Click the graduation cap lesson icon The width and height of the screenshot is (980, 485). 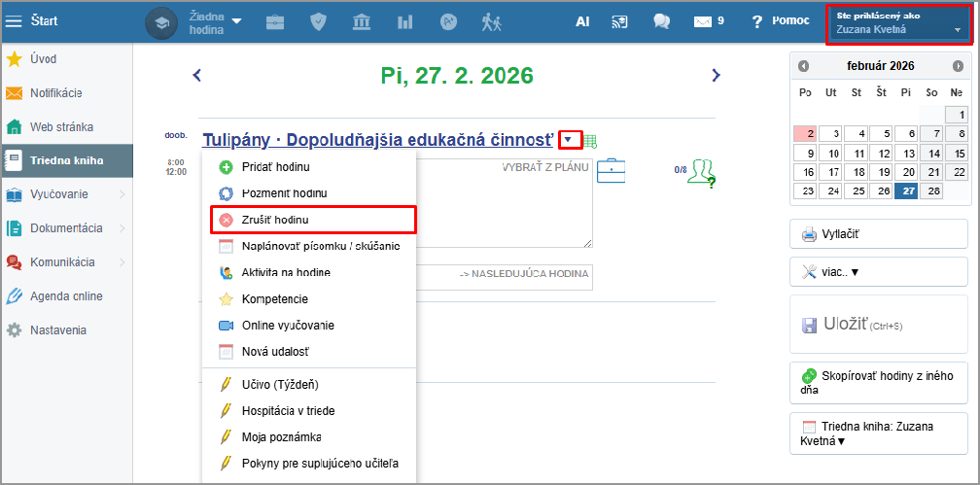[161, 22]
